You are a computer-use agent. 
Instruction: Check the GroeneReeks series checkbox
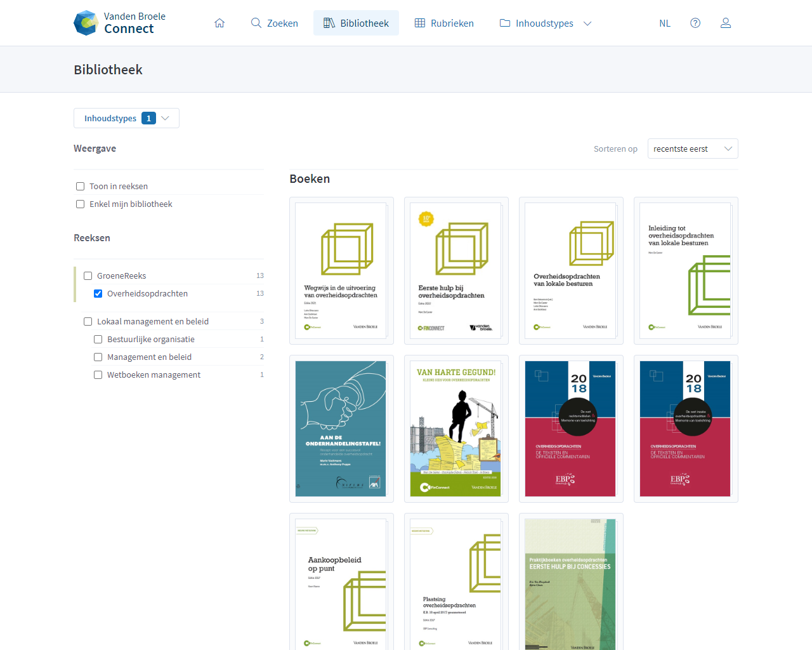(x=88, y=275)
